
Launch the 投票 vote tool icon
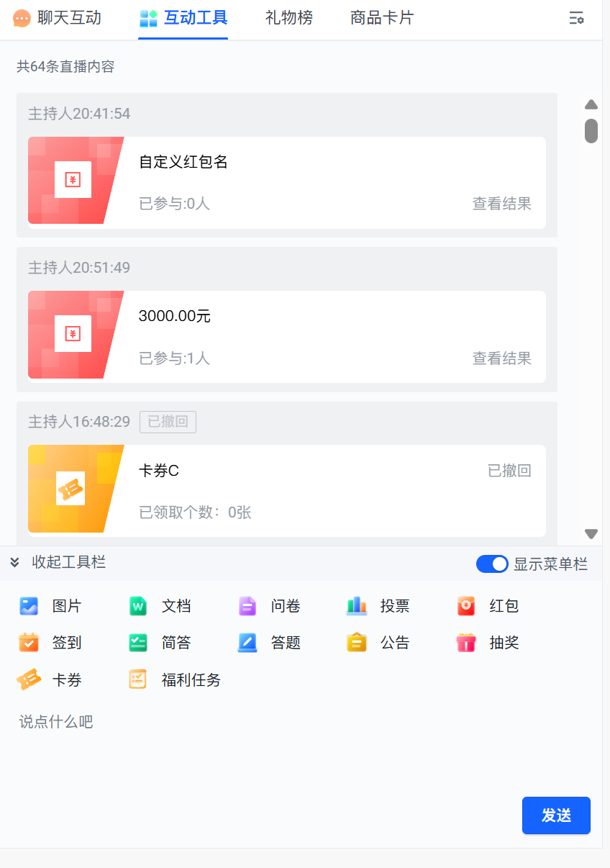357,606
